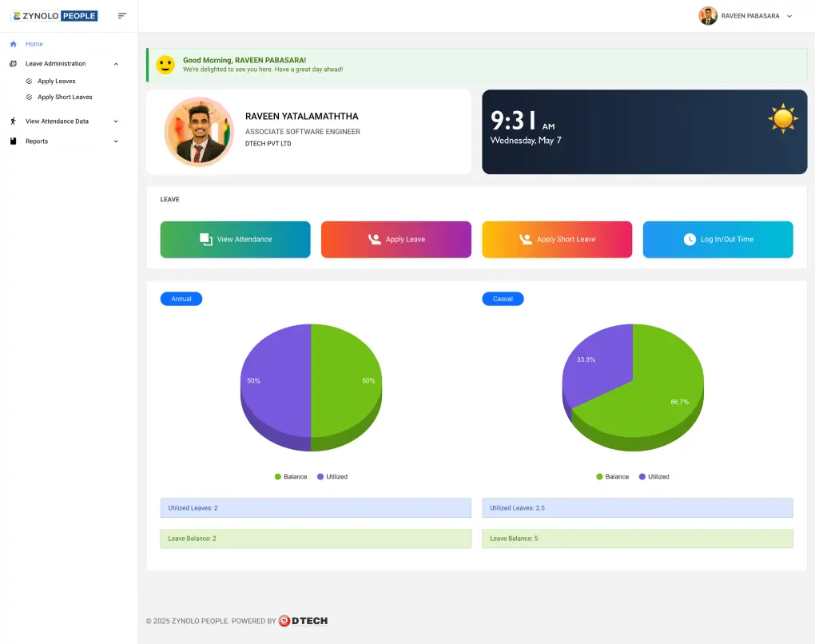Click 'DTECH PVT LTD' company text

coord(268,144)
